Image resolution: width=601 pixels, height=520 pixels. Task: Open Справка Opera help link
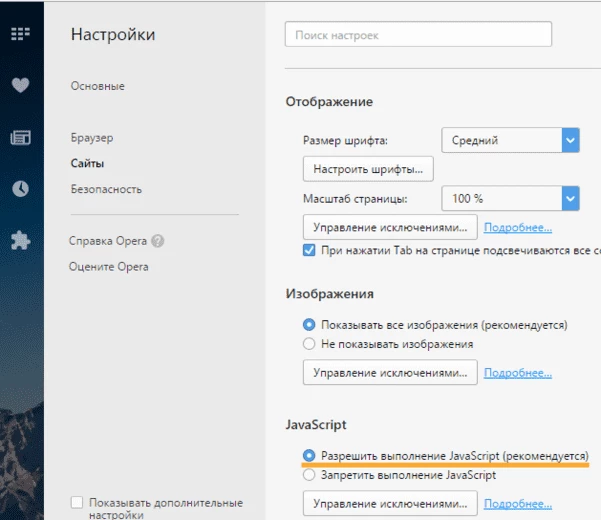coord(108,241)
